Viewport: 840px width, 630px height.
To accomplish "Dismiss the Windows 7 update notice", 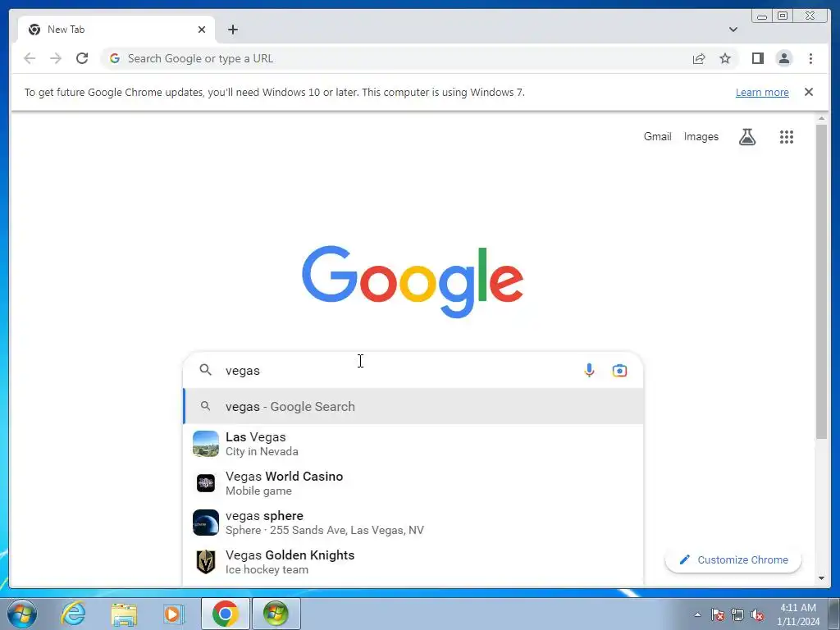I will tap(808, 92).
